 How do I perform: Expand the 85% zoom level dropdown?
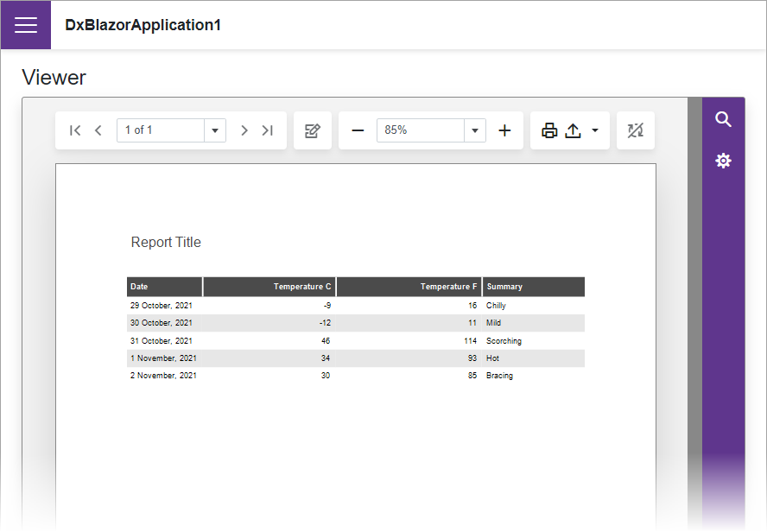click(x=475, y=130)
